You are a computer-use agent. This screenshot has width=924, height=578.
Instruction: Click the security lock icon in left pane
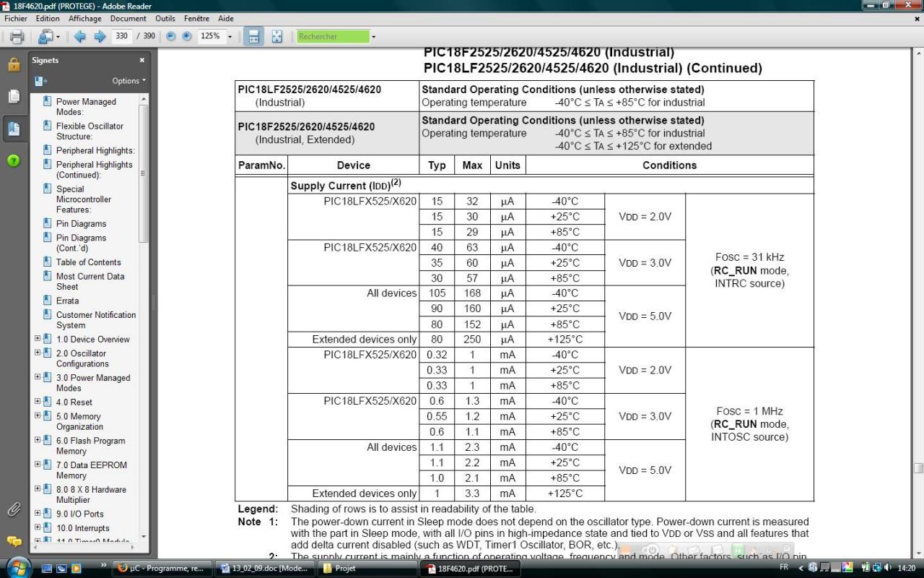coord(14,64)
